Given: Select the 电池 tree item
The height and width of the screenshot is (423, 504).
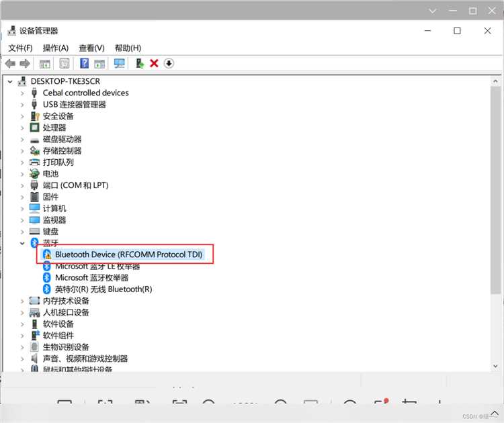Looking at the screenshot, I should (50, 174).
